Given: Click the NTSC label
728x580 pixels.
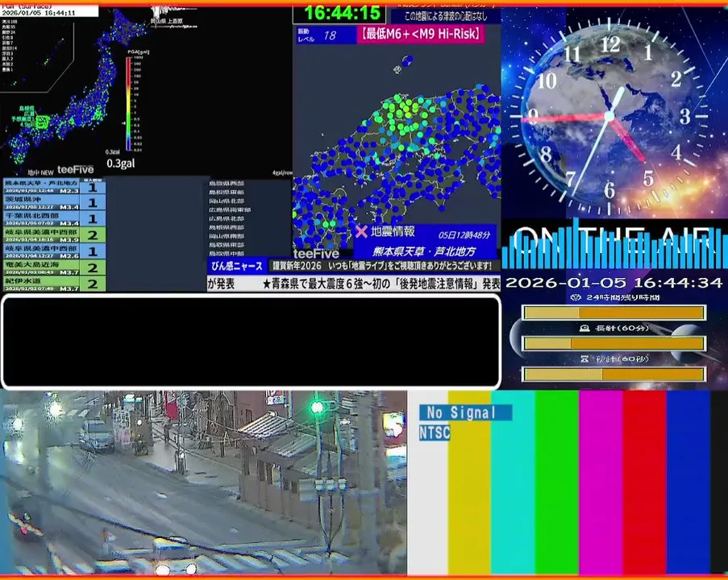Looking at the screenshot, I should (x=435, y=433).
